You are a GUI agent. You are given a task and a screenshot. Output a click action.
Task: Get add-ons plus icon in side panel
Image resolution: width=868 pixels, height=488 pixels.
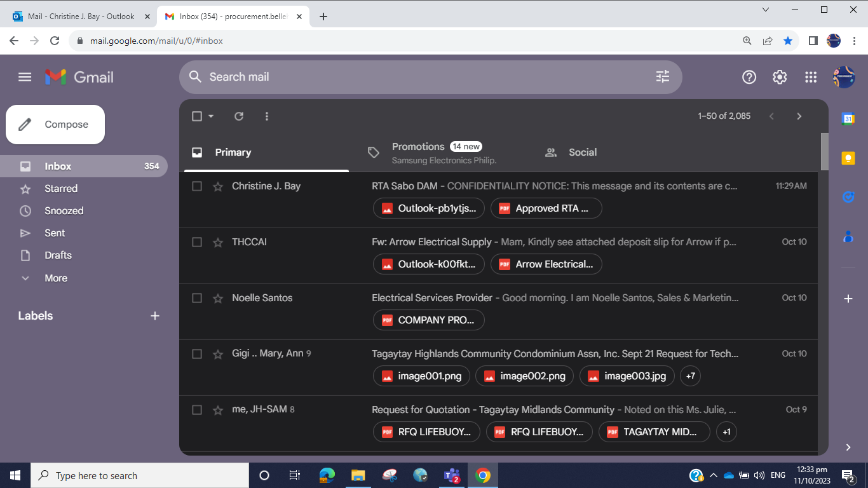(x=848, y=299)
